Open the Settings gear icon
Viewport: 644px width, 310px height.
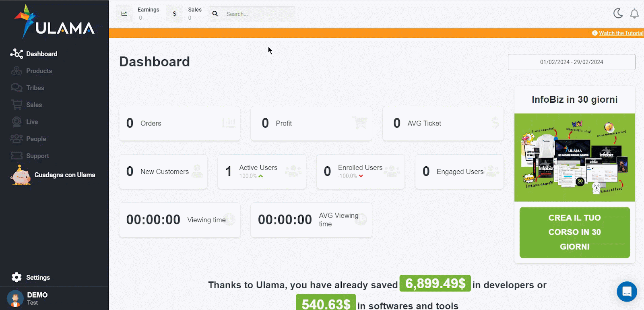(17, 277)
